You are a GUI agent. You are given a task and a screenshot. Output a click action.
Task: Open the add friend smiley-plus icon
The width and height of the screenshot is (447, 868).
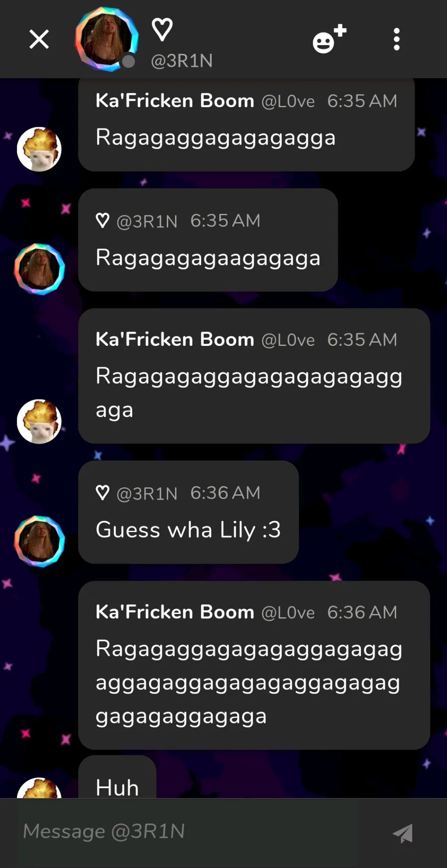pyautogui.click(x=329, y=39)
